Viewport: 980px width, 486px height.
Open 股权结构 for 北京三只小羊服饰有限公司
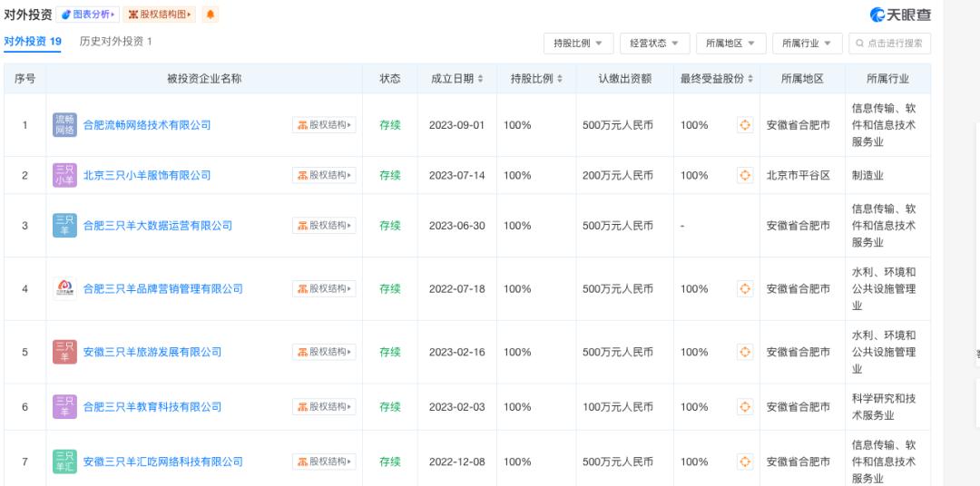324,176
